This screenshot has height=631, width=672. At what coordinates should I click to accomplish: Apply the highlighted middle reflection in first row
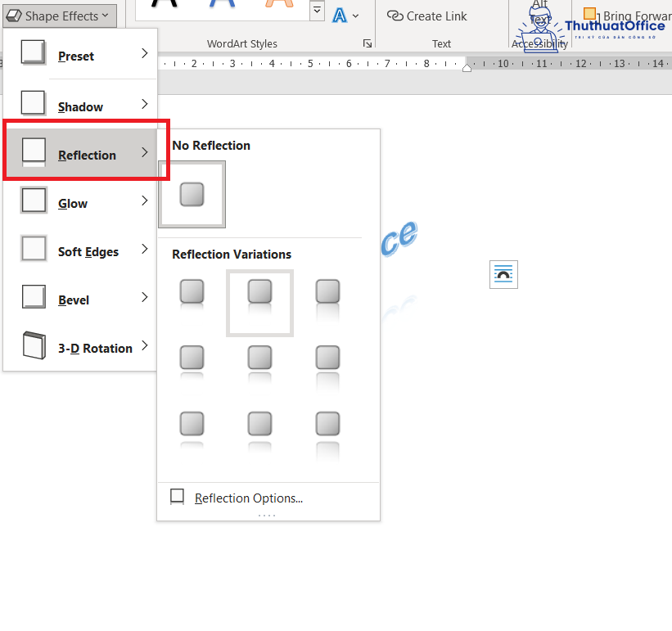(259, 303)
